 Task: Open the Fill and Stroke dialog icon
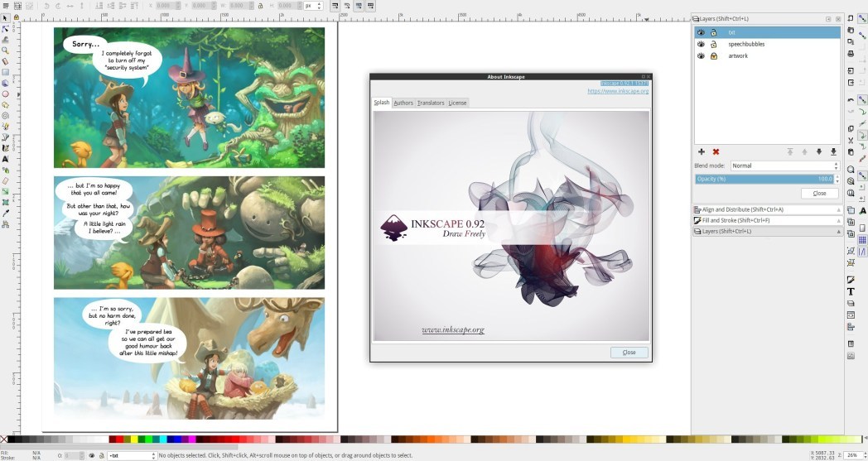(851, 279)
